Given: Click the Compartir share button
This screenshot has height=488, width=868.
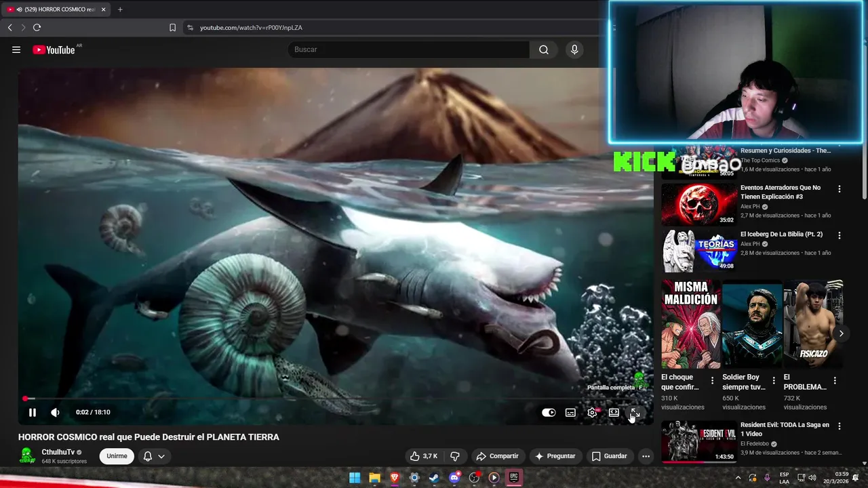Looking at the screenshot, I should pyautogui.click(x=497, y=456).
